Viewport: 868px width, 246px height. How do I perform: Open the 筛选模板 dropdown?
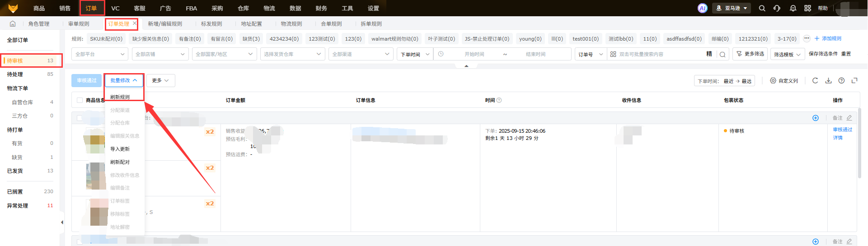[x=788, y=54]
